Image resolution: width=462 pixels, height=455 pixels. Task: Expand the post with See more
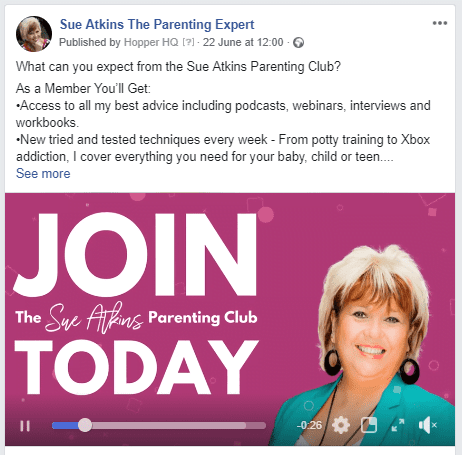click(43, 173)
